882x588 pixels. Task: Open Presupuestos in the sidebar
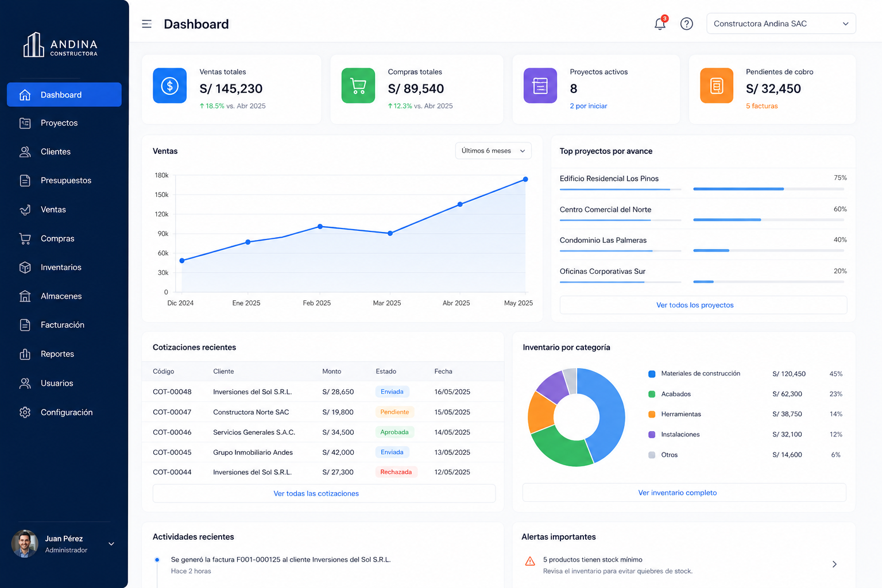[x=64, y=180]
